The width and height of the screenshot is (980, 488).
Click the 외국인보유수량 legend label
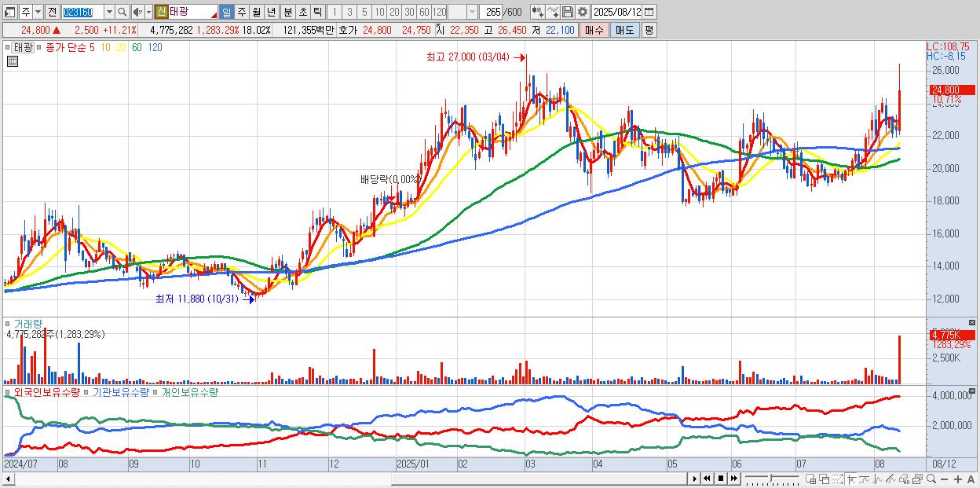(x=47, y=391)
